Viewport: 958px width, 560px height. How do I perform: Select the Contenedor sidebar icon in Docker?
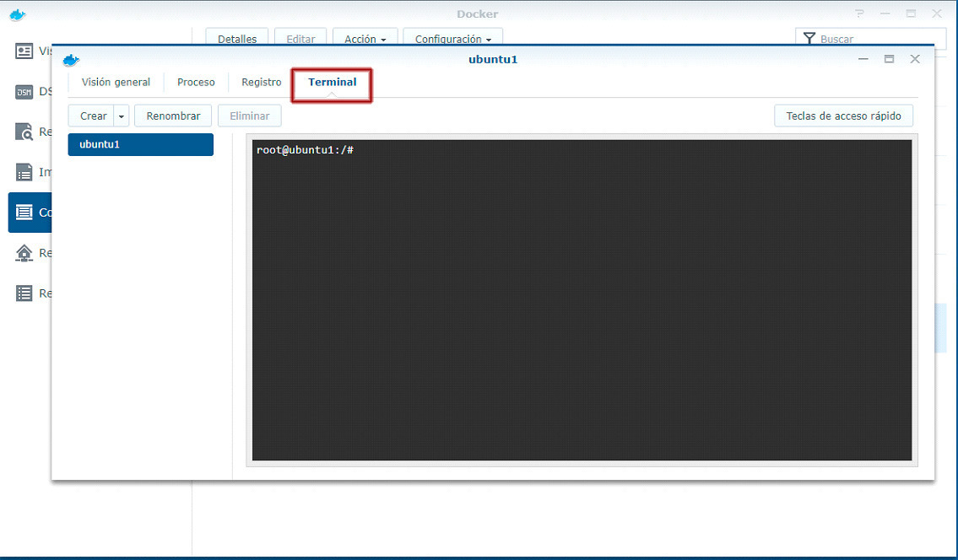click(x=24, y=213)
